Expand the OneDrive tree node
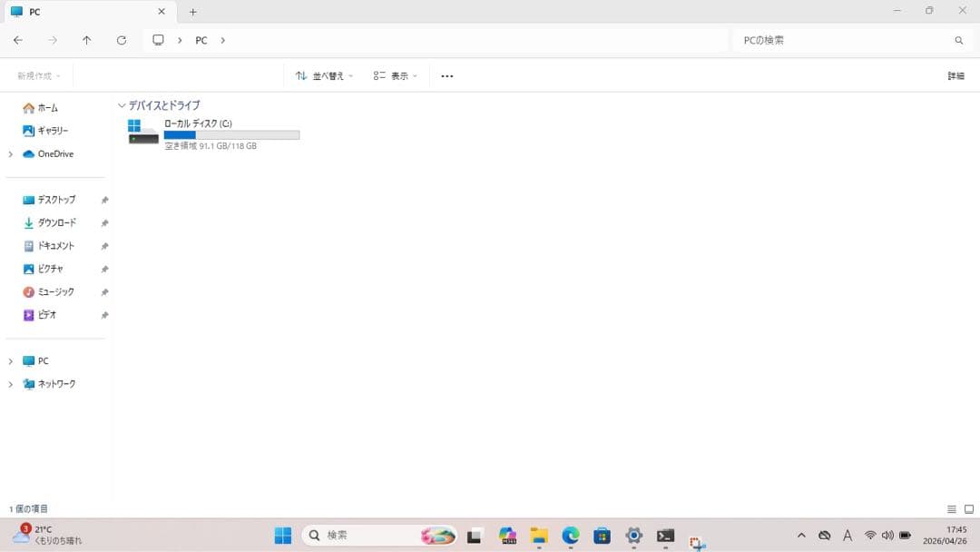 11,153
